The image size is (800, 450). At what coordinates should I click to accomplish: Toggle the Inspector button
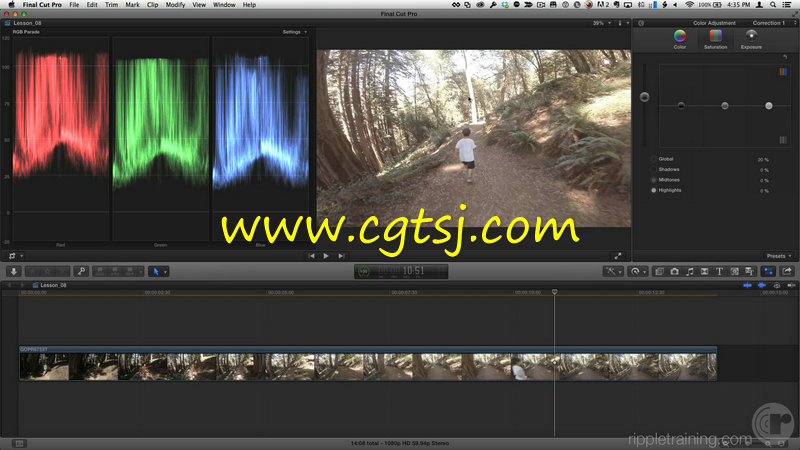tap(768, 271)
